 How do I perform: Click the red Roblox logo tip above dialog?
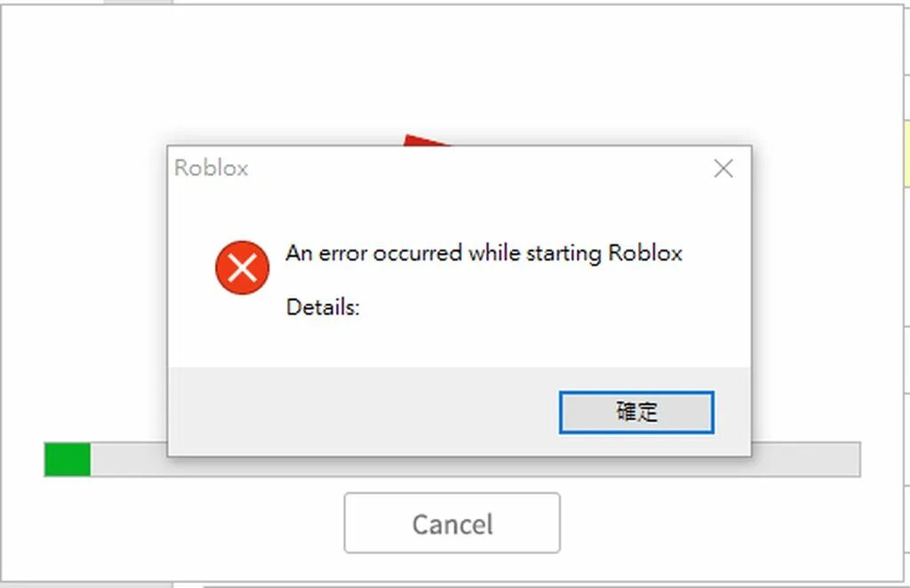[425, 140]
